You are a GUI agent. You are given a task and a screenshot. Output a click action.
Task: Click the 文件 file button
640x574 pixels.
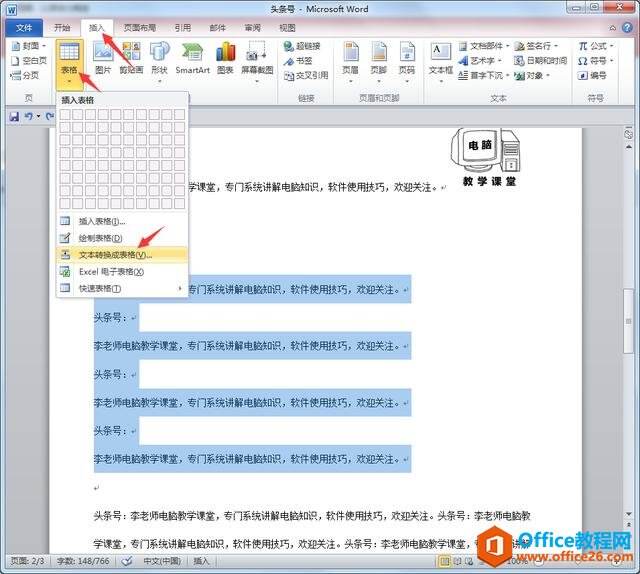point(24,28)
